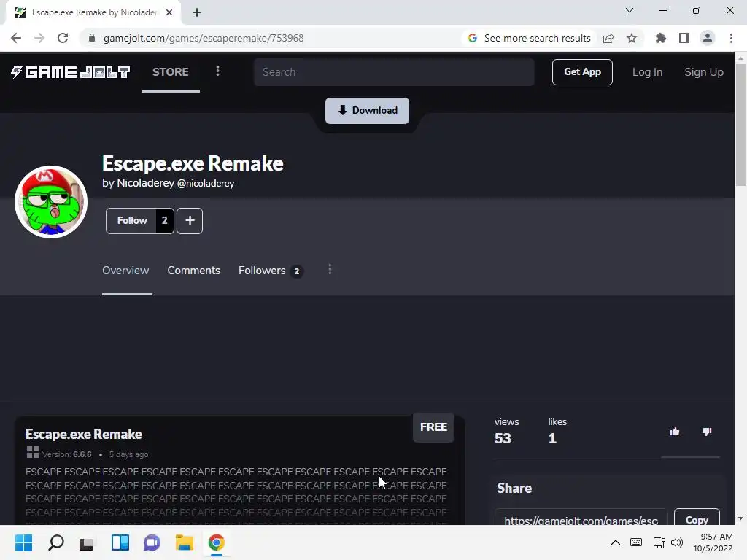The height and width of the screenshot is (560, 747).
Task: Reload the current page
Action: tap(63, 38)
